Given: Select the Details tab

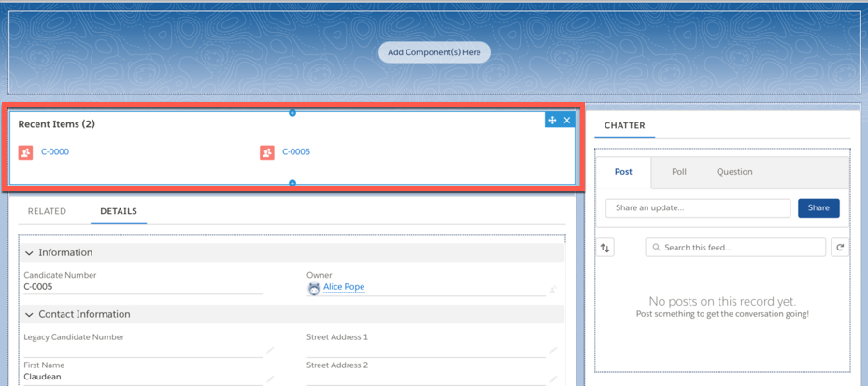Looking at the screenshot, I should click(119, 211).
